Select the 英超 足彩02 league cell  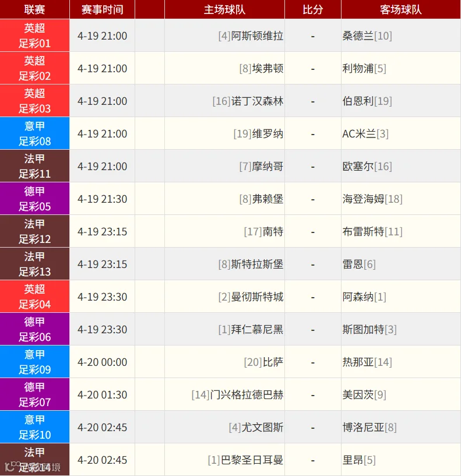(34, 68)
